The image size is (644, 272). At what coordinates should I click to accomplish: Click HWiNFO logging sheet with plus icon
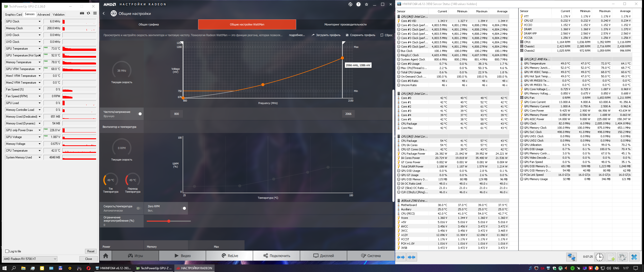tap(611, 257)
